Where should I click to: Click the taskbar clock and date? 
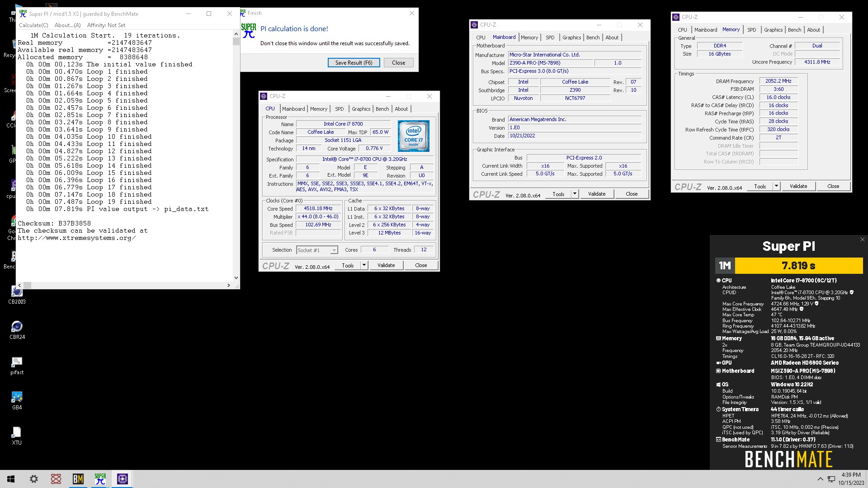[x=851, y=479]
